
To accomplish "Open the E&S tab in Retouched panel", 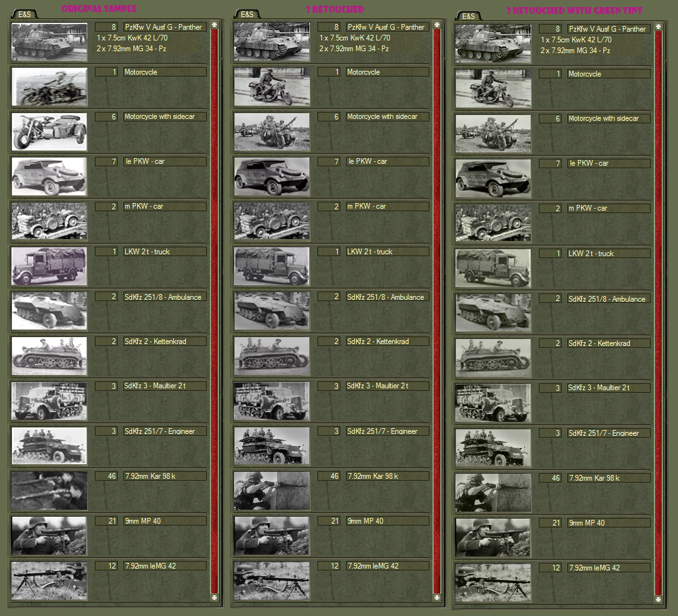I will [247, 15].
